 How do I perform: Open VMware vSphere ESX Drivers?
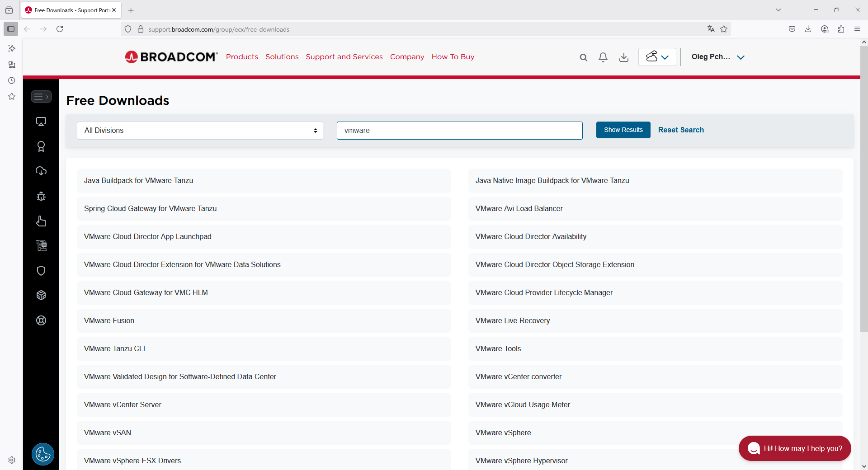coord(264,460)
